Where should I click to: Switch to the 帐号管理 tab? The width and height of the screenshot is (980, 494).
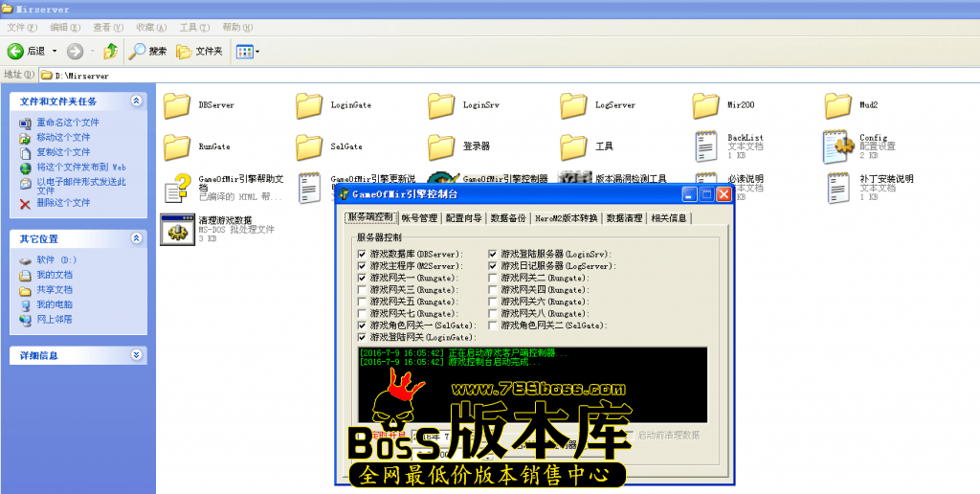point(419,218)
